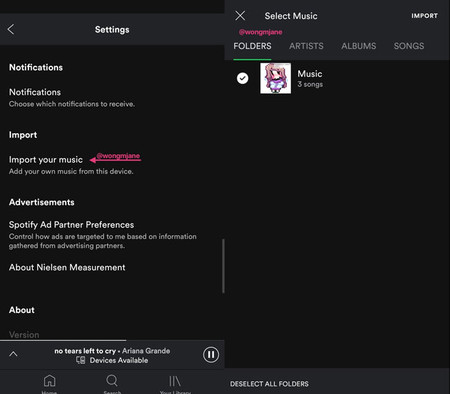Viewport: 450px width, 394px height.
Task: Tap 'Devices Available' text
Action: point(119,360)
